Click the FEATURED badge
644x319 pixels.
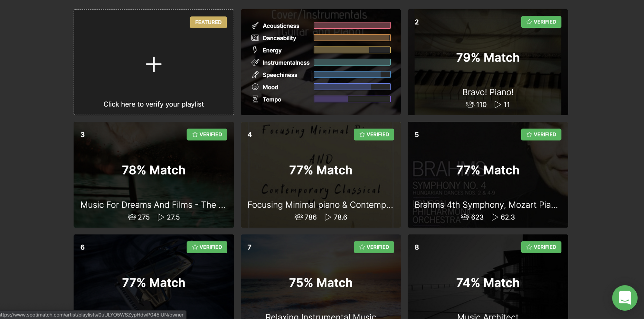pyautogui.click(x=208, y=22)
